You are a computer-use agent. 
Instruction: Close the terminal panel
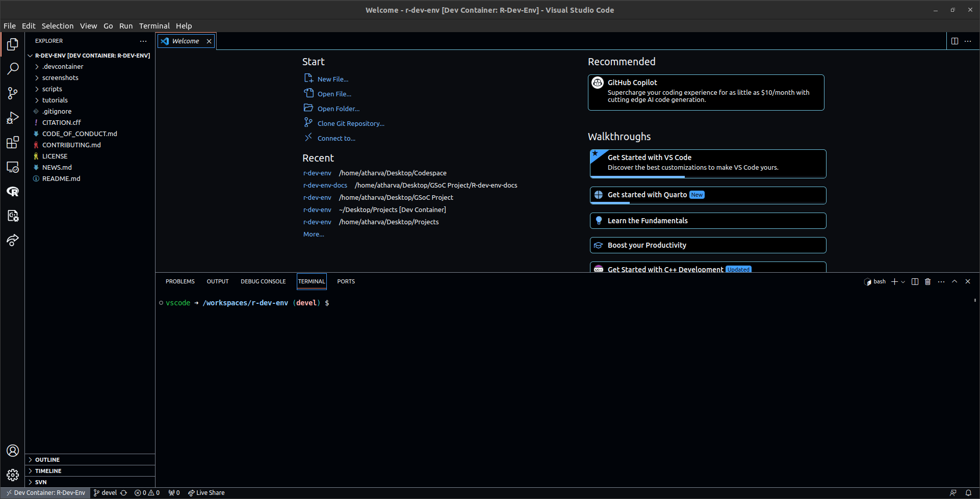tap(968, 281)
